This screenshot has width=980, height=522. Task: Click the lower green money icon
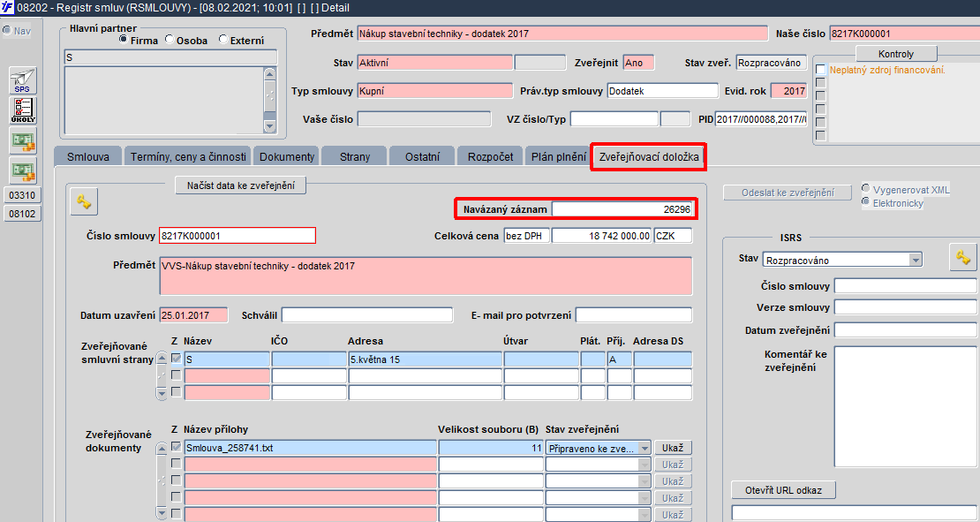pos(22,170)
